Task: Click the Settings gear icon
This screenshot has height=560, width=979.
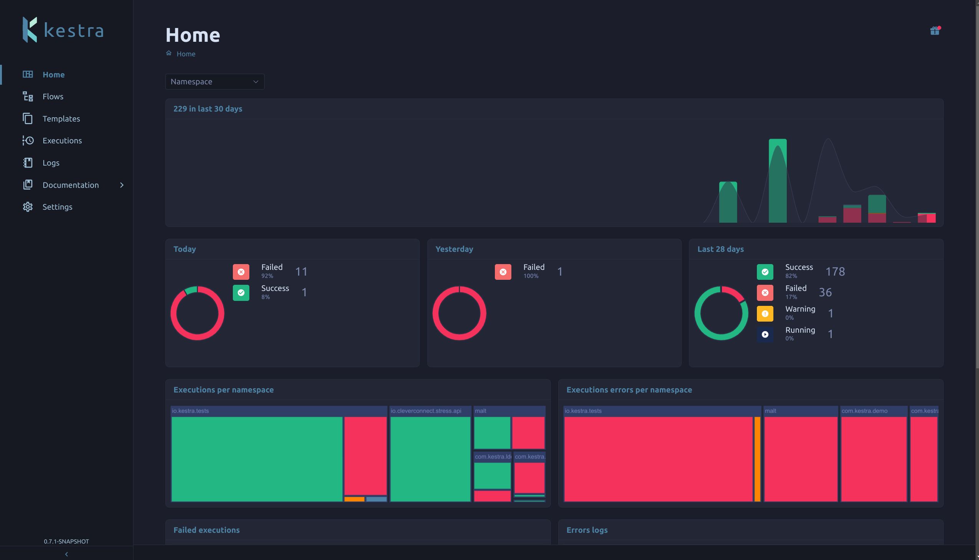Action: pos(28,207)
